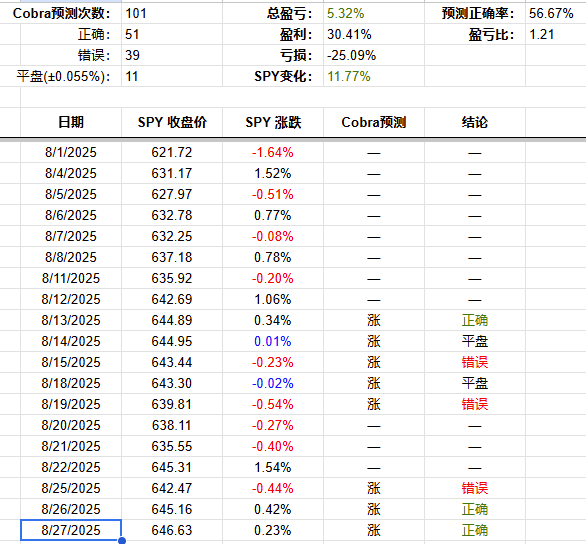Click the 正确 result for 8/13/2025
Screen dimensions: 586x544
[475, 320]
